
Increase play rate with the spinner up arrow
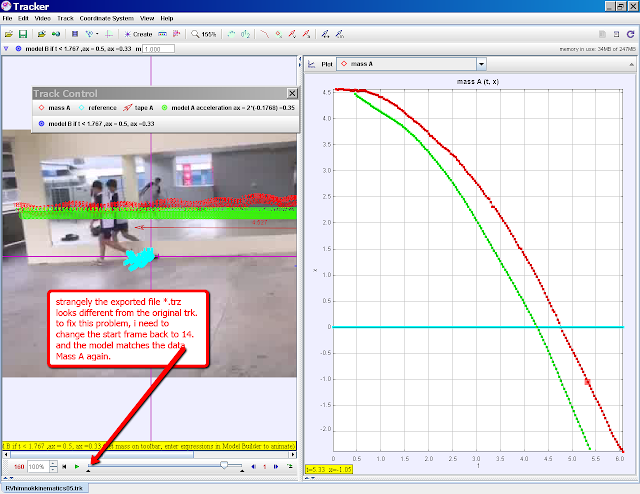tap(53, 464)
